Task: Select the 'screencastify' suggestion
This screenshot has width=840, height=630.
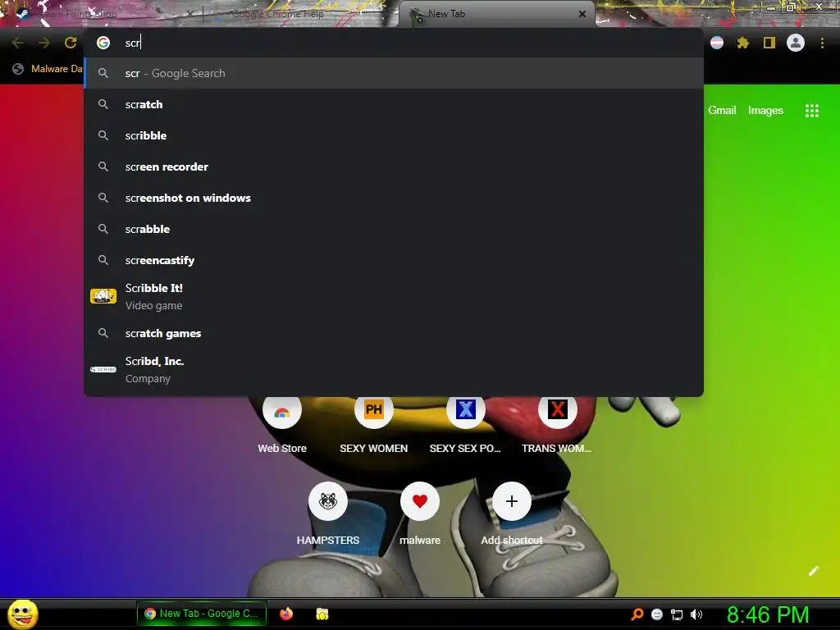Action: 394,260
